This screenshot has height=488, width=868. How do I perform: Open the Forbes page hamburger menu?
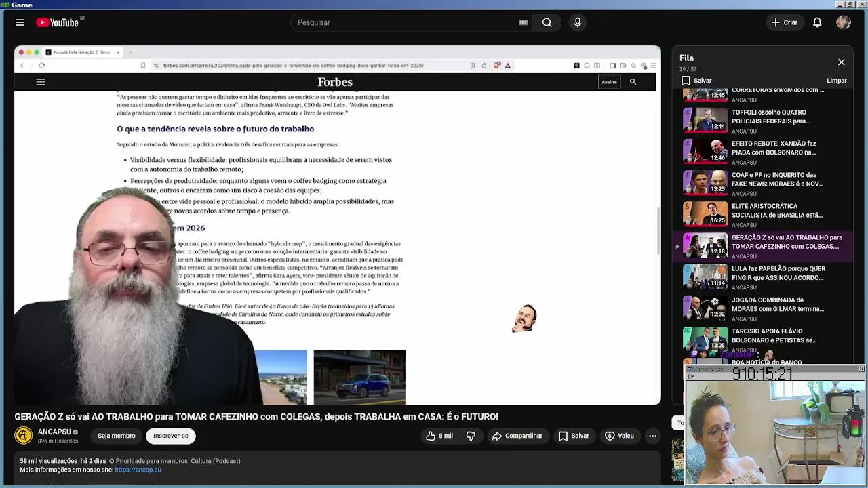pyautogui.click(x=40, y=82)
